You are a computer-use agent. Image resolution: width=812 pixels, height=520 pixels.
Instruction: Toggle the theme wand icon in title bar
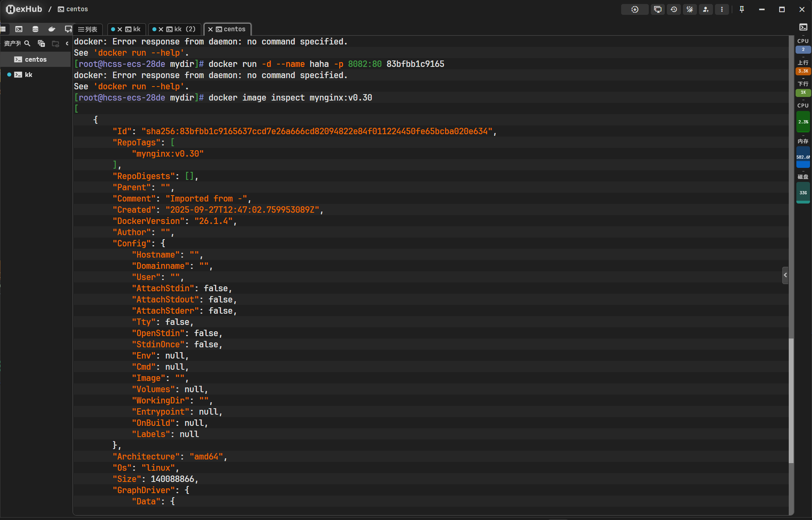pos(690,9)
